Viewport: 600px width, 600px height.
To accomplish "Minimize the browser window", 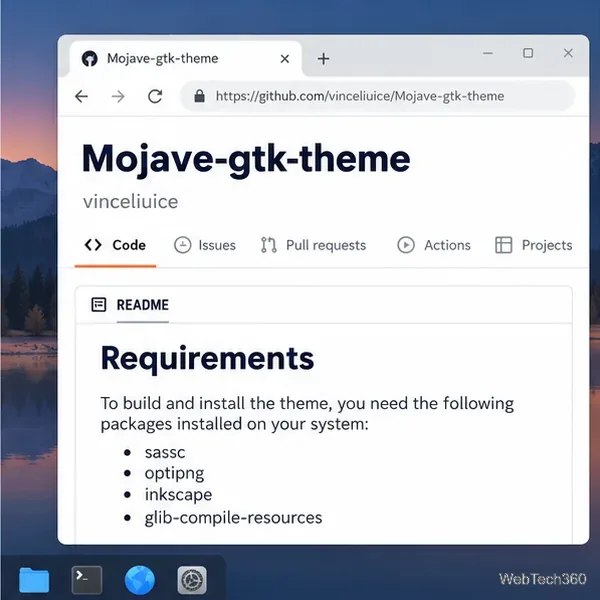I will coord(488,53).
